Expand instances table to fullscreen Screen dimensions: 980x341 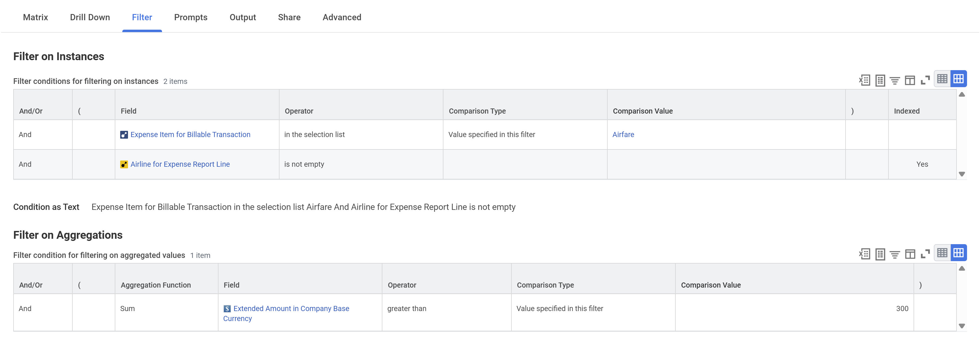[x=925, y=80]
